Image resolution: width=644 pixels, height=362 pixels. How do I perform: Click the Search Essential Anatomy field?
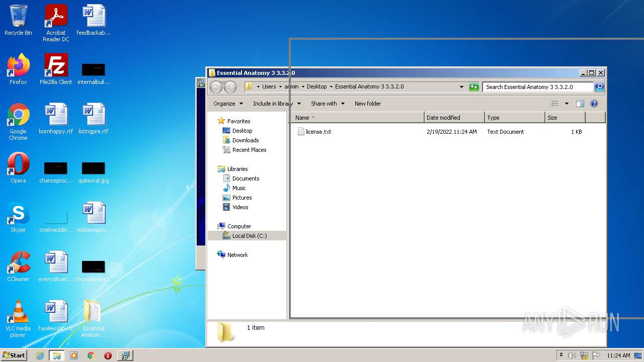(537, 87)
